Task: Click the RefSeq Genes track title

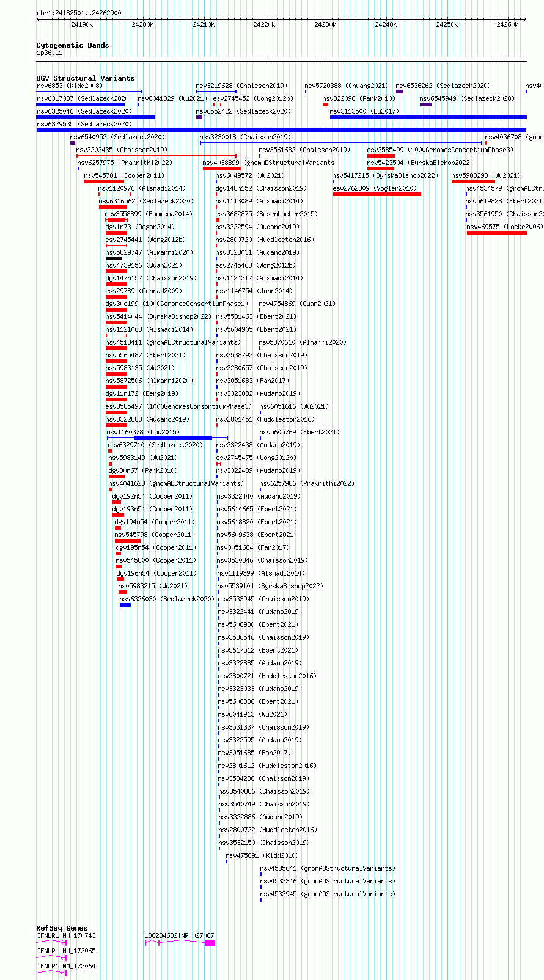Action: 62,928
